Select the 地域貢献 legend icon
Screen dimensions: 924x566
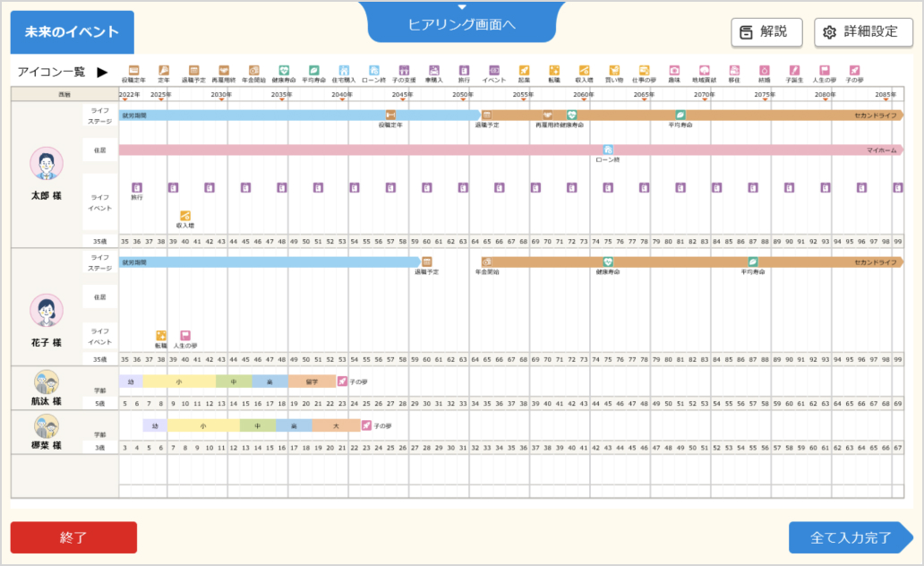(705, 70)
